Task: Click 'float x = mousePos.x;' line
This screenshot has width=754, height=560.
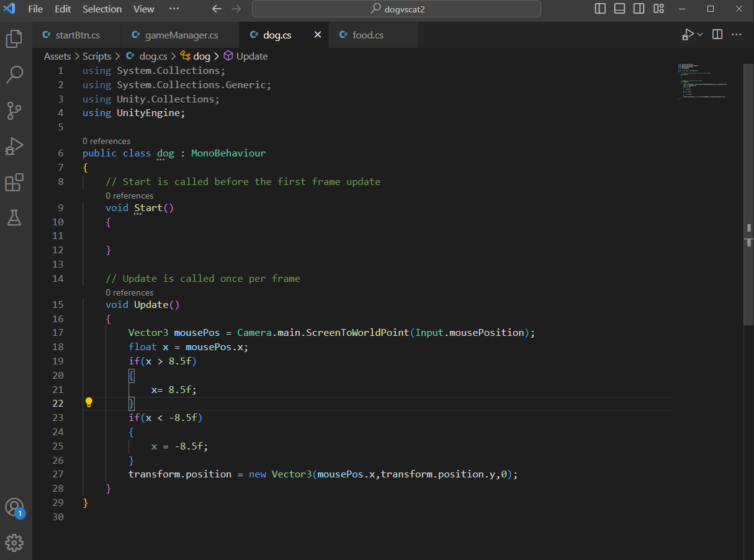Action: pos(189,347)
